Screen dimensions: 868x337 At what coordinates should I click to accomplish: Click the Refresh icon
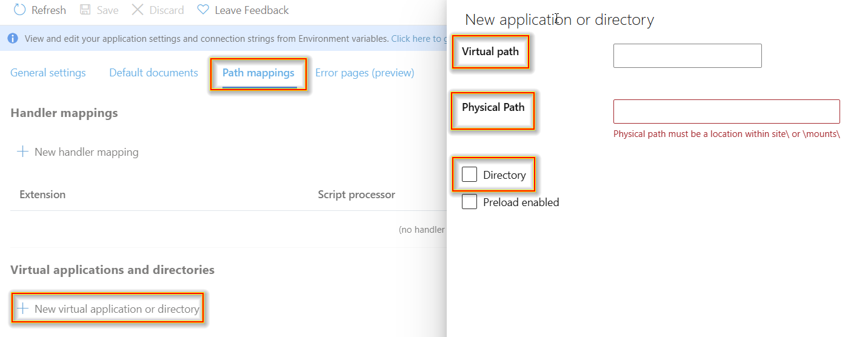tap(19, 10)
